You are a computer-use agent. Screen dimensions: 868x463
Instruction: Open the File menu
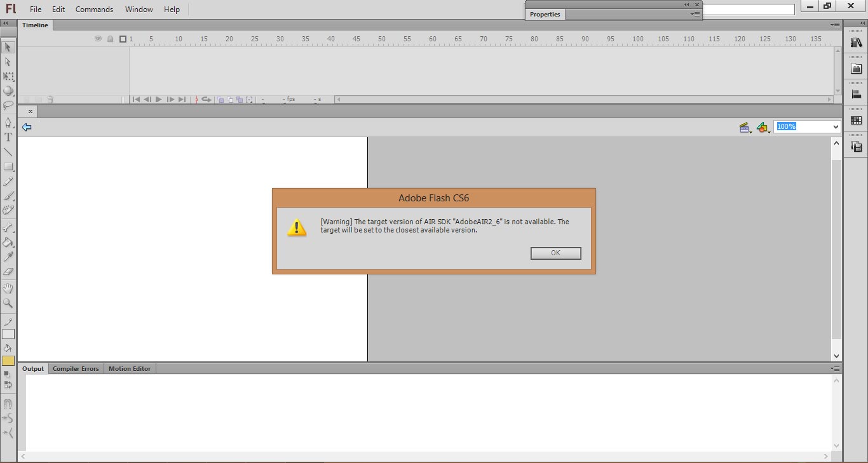click(36, 10)
